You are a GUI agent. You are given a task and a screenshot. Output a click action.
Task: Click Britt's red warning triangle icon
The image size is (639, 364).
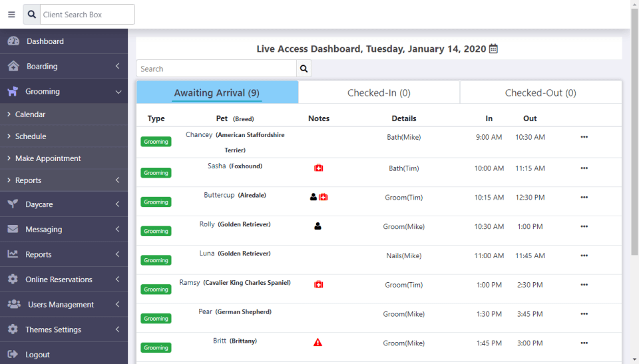(x=318, y=343)
